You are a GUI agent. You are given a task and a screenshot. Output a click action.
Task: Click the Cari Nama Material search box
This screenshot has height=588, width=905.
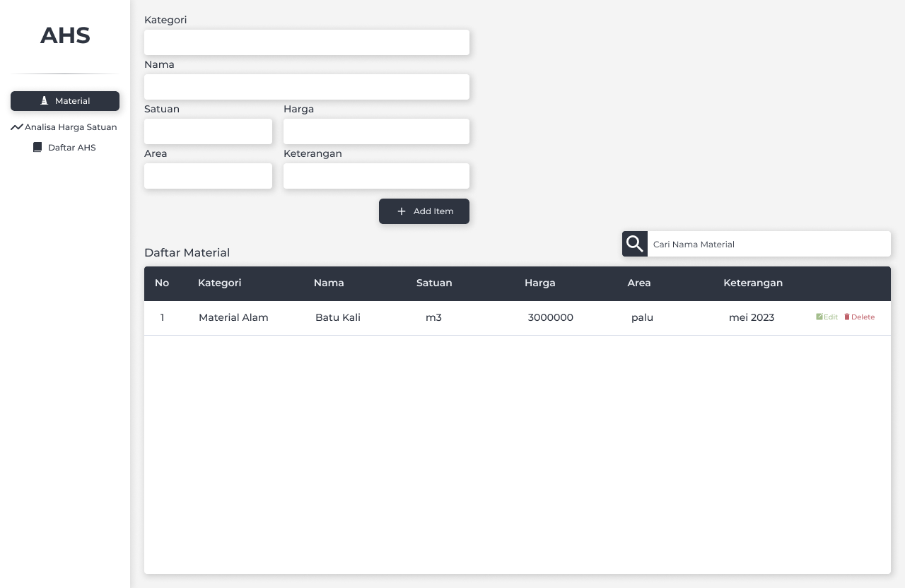click(768, 245)
